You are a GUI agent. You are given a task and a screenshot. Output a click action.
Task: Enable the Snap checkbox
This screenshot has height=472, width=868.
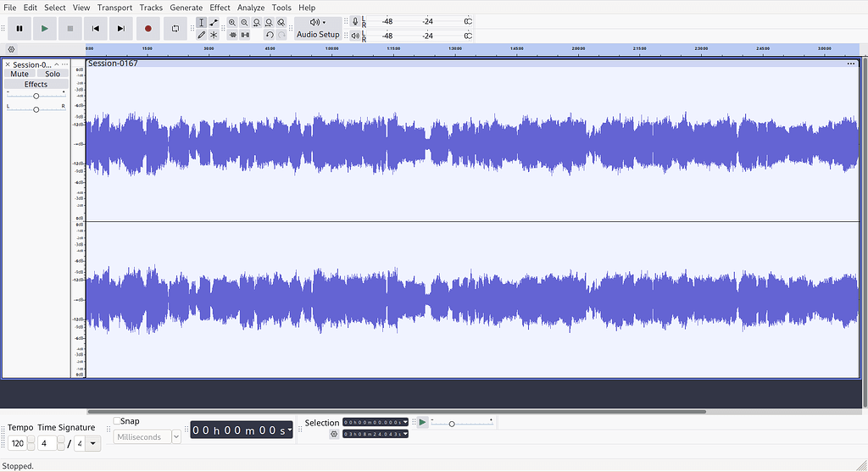click(x=118, y=421)
